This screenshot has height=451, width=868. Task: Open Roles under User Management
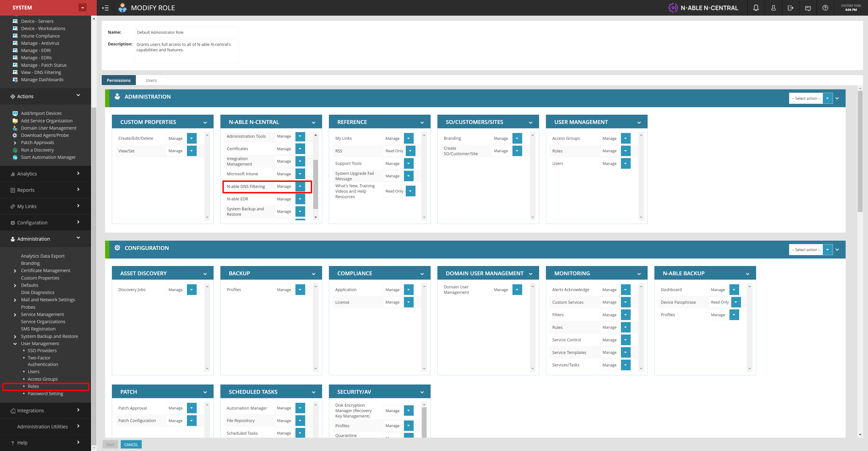tap(33, 386)
